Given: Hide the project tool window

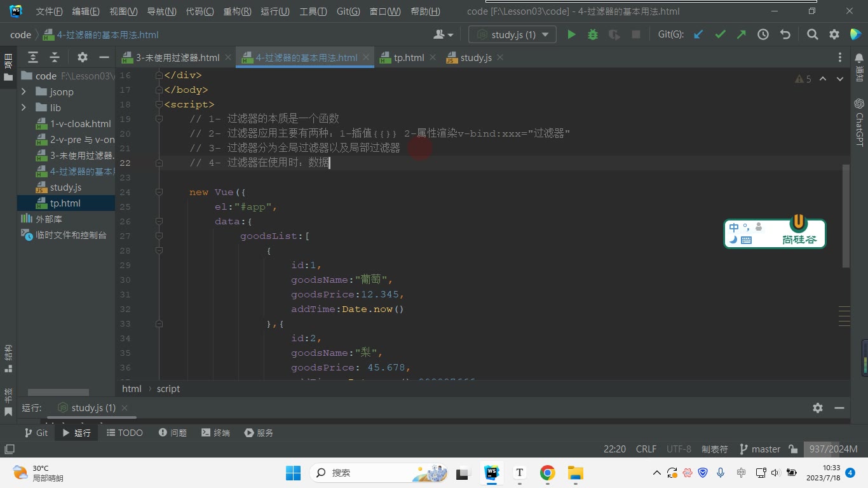Looking at the screenshot, I should [104, 57].
